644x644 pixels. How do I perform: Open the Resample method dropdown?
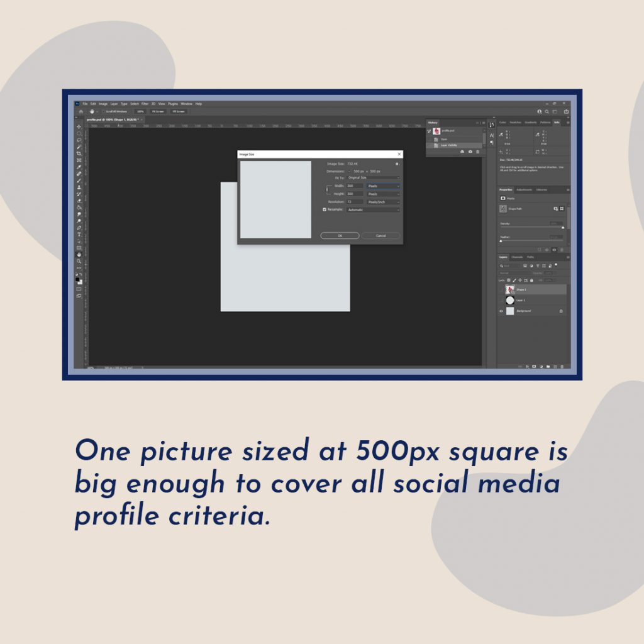[373, 210]
